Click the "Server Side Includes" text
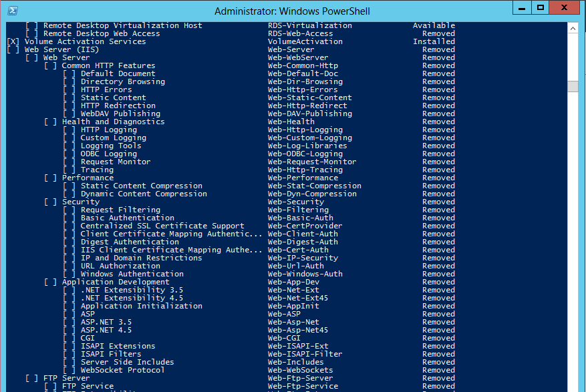Screen dimensions: 586x392 click(x=128, y=363)
